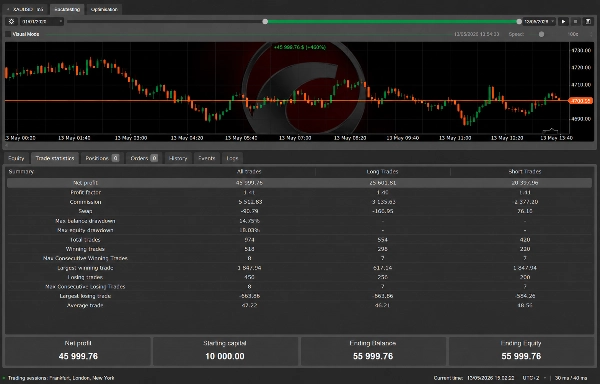Adjust the Speed slider knob
This screenshot has height=384, width=600.
click(541, 34)
